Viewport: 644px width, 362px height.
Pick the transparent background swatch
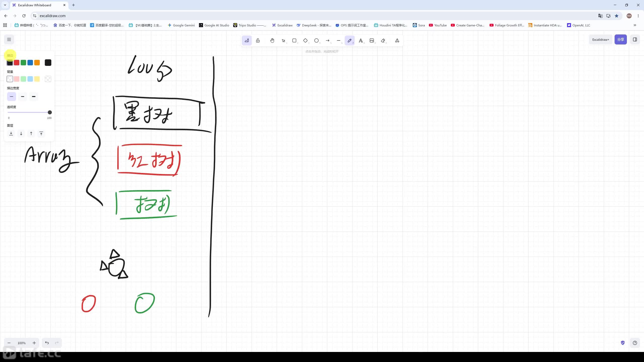click(10, 79)
